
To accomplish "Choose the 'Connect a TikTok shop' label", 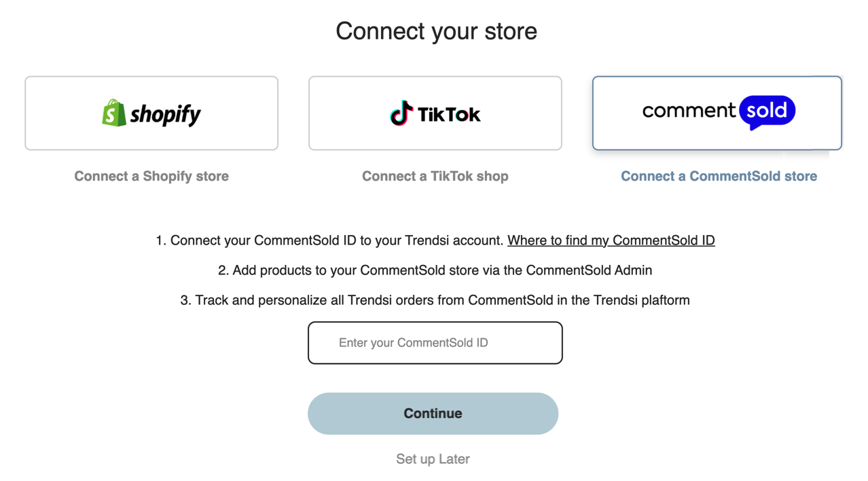I will coord(435,176).
